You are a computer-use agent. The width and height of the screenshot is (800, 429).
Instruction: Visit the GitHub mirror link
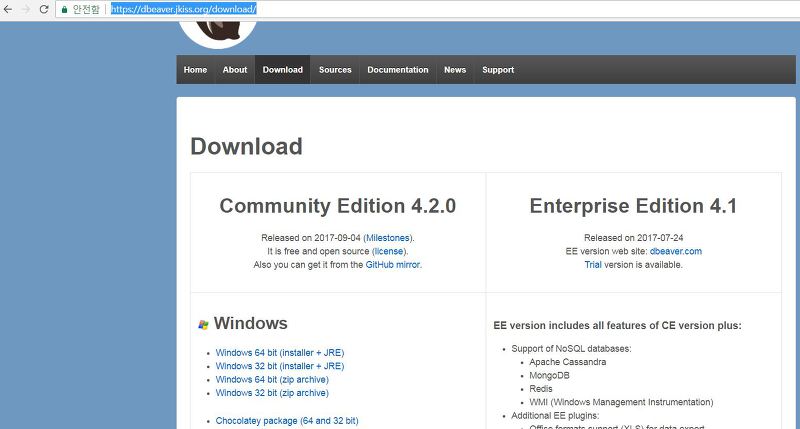point(393,265)
